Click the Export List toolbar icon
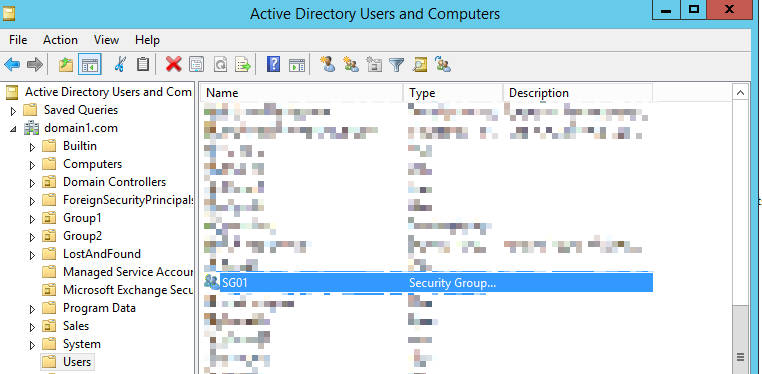The width and height of the screenshot is (762, 374). [x=242, y=64]
